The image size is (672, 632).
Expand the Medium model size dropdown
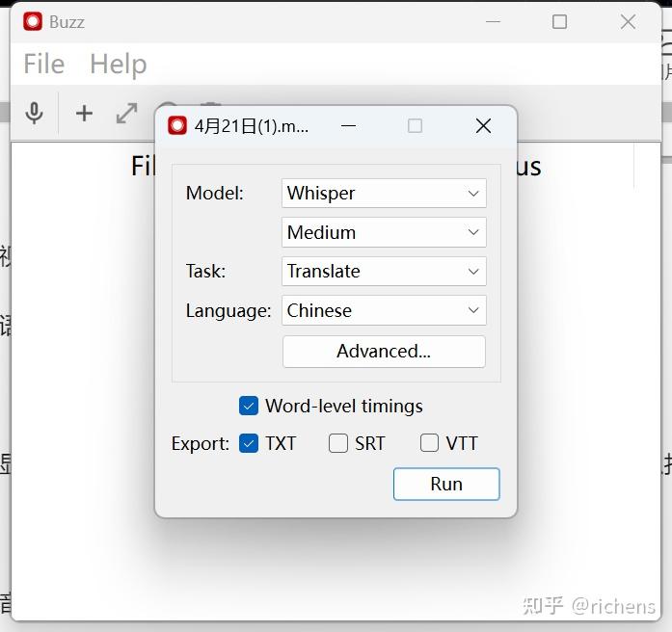click(384, 232)
